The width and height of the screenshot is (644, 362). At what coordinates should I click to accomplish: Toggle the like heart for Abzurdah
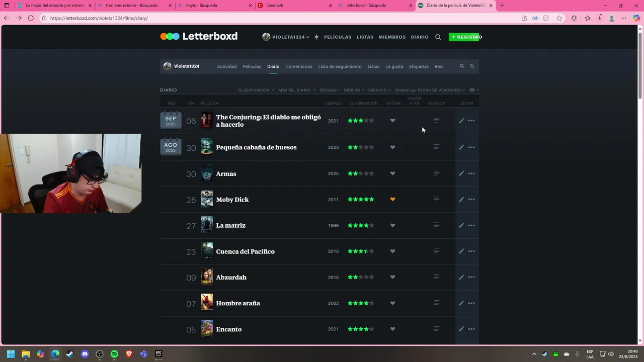(x=393, y=277)
